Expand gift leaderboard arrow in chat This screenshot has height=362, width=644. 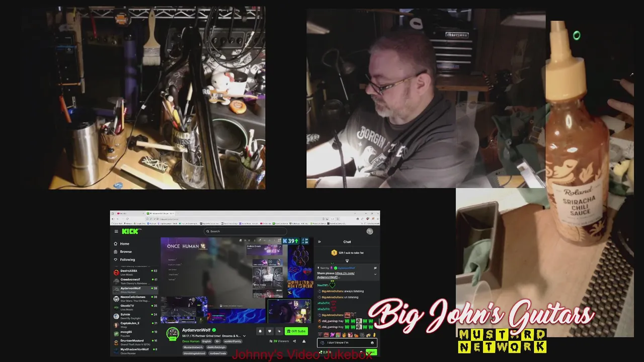tap(347, 261)
